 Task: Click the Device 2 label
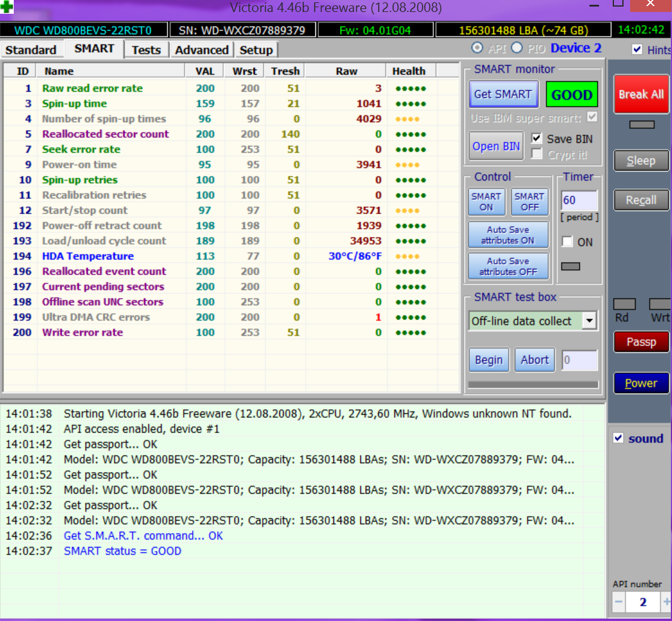576,48
